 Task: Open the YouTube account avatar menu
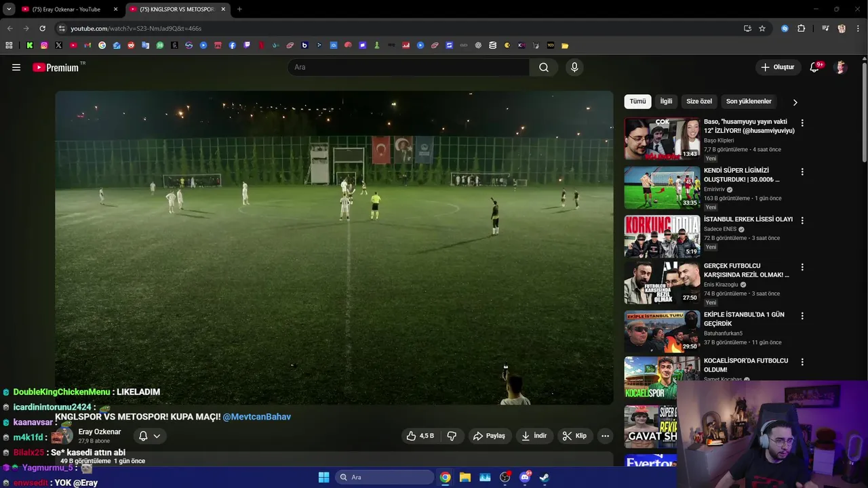click(841, 67)
